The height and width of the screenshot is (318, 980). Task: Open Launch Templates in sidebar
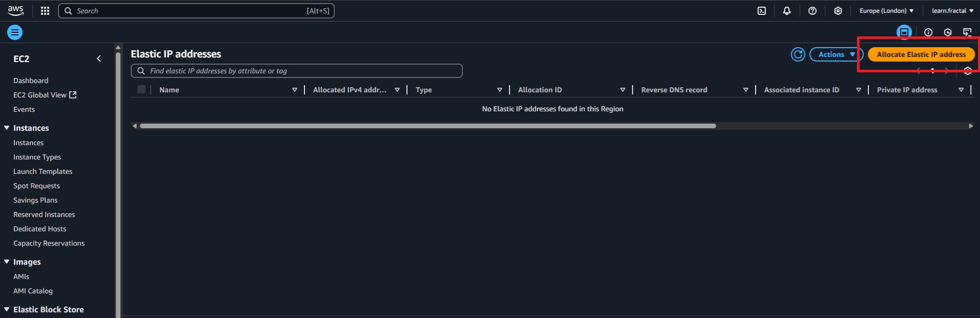point(43,171)
